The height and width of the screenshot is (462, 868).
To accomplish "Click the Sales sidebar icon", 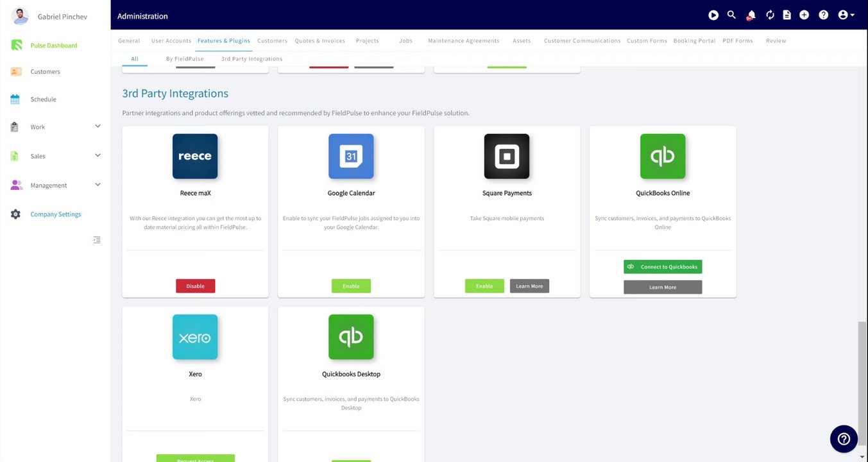I will click(x=15, y=156).
